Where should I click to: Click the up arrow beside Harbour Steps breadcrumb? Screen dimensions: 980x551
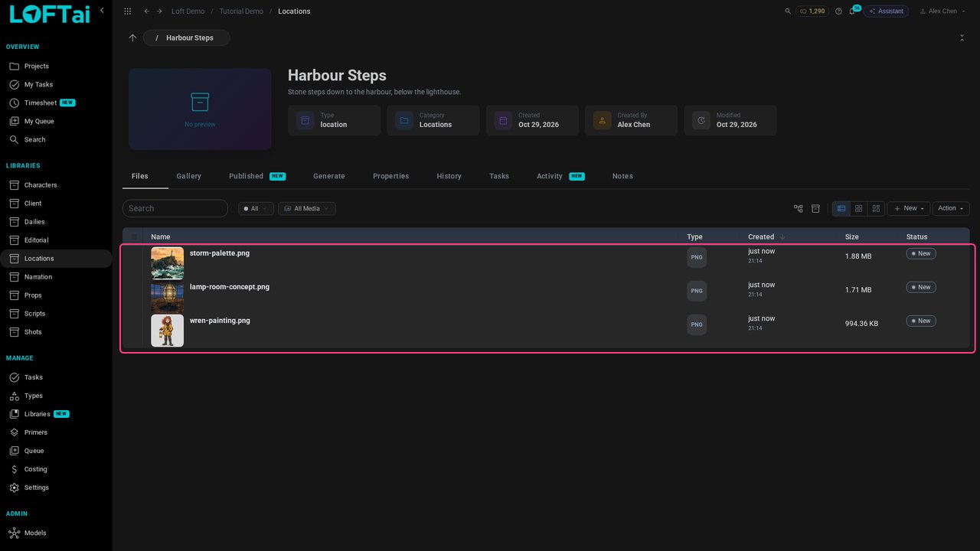tap(132, 37)
